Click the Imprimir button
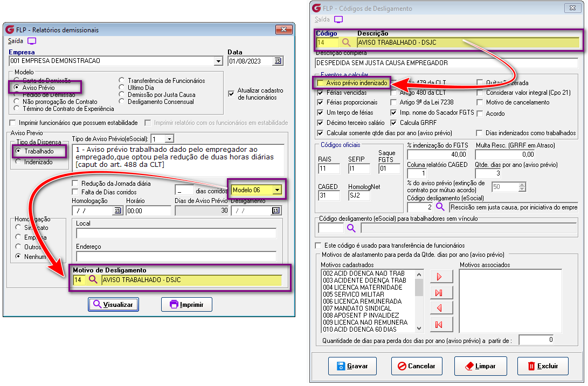The width and height of the screenshot is (588, 386). [x=187, y=304]
